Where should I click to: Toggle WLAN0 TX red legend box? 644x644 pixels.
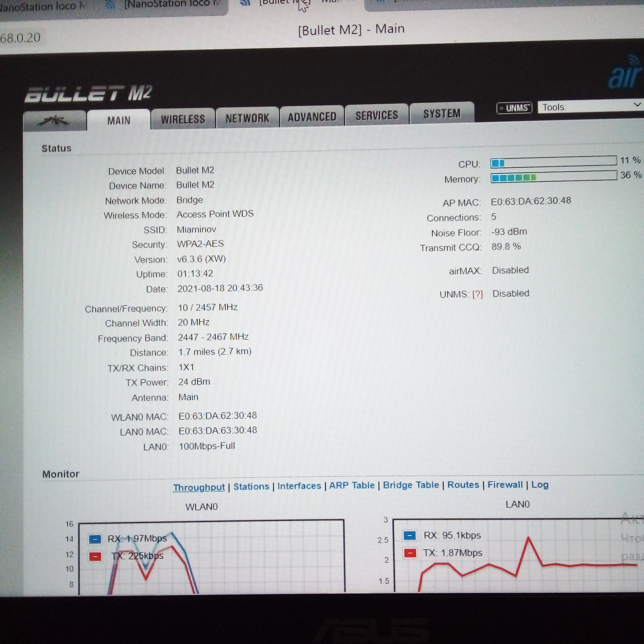tap(95, 557)
